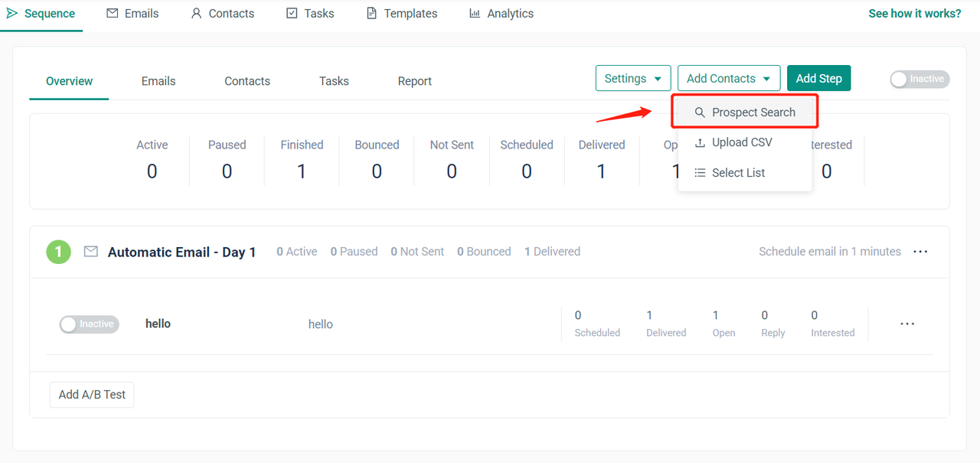Choose Upload CSV menu option
The width and height of the screenshot is (980, 463).
pyautogui.click(x=741, y=142)
